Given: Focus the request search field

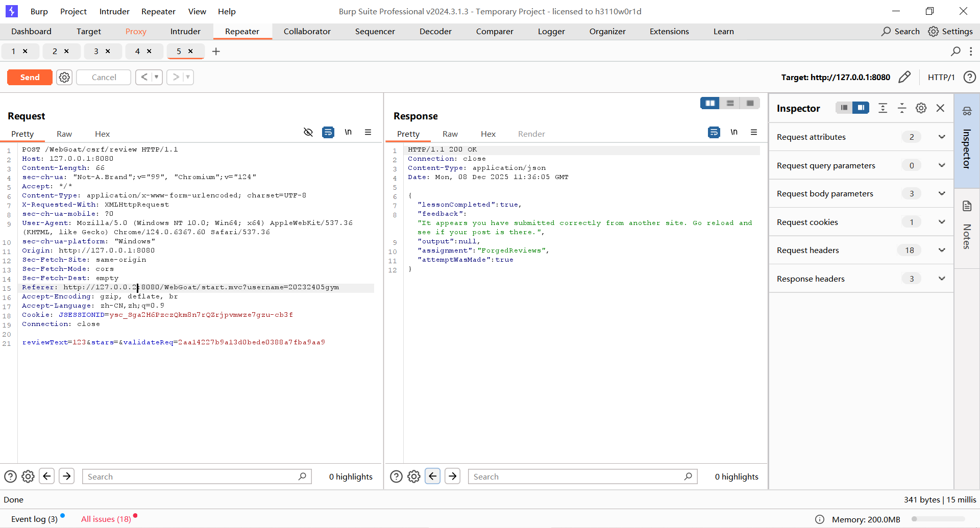Looking at the screenshot, I should pos(197,476).
